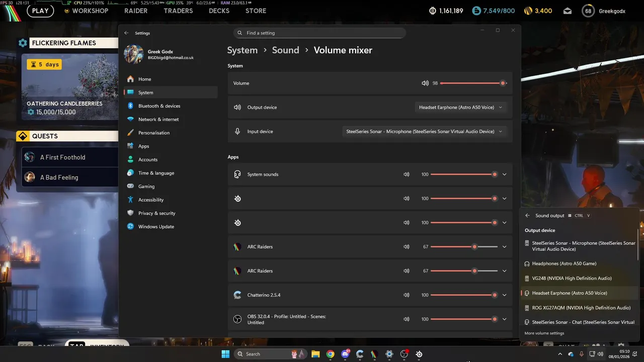Expand the System sounds row
644x362 pixels.
pyautogui.click(x=504, y=174)
